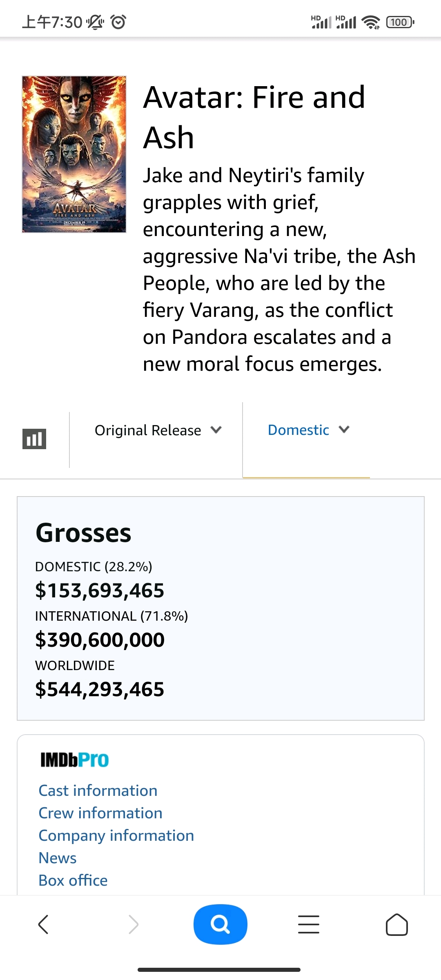Expand the Original Release dropdown
This screenshot has height=980, width=441.
tap(158, 430)
